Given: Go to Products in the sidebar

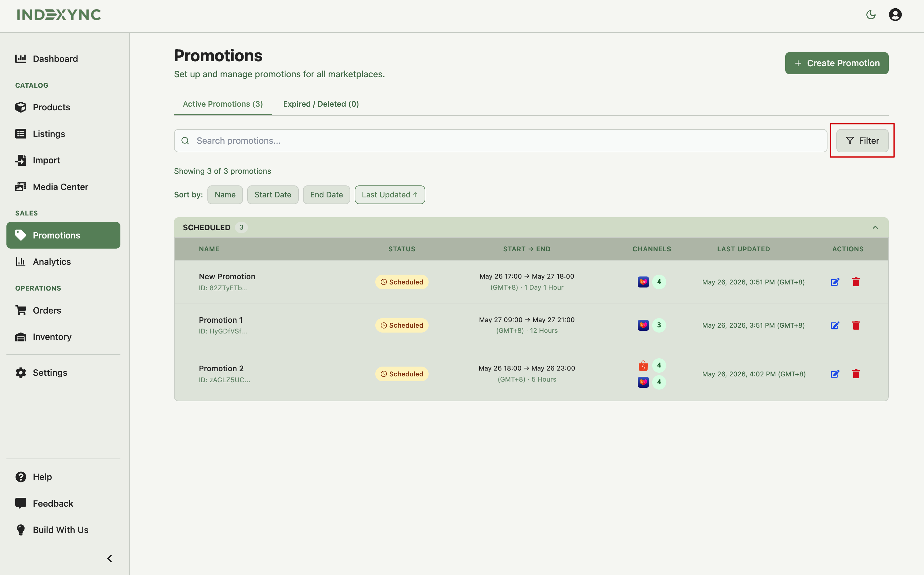Looking at the screenshot, I should point(63,107).
